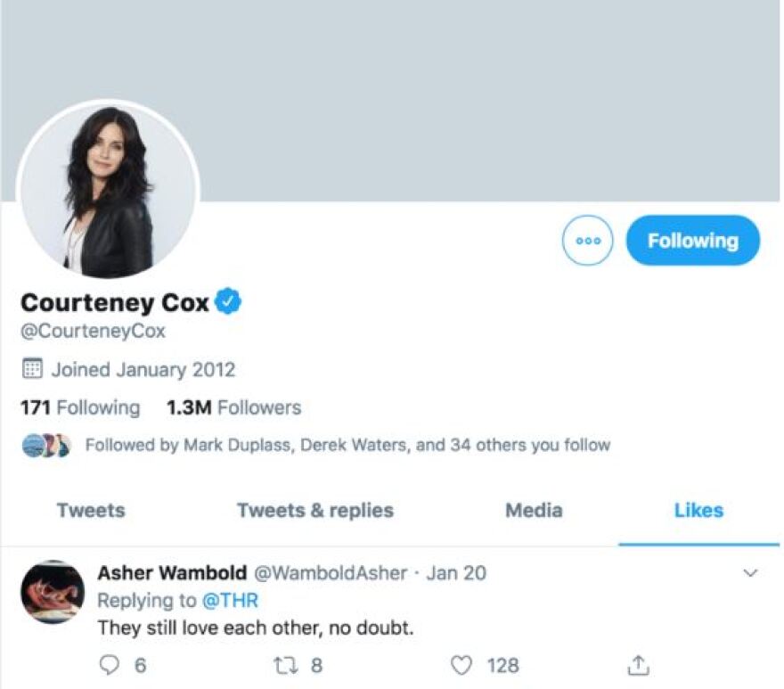This screenshot has width=784, height=689.
Task: Like the tweet with the heart icon
Action: click(461, 665)
